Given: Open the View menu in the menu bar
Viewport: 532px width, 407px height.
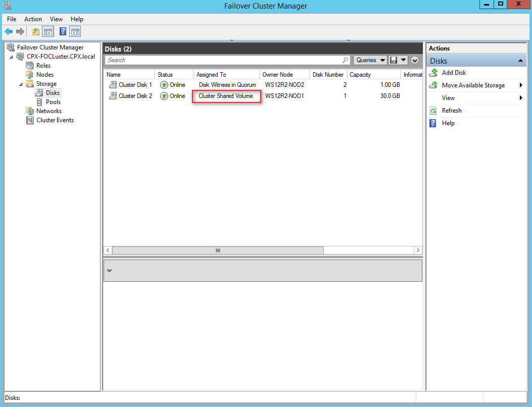Looking at the screenshot, I should click(56, 19).
